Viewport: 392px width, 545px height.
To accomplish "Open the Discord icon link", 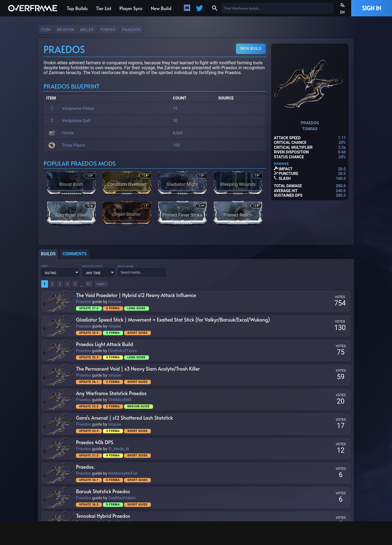I will (187, 8).
